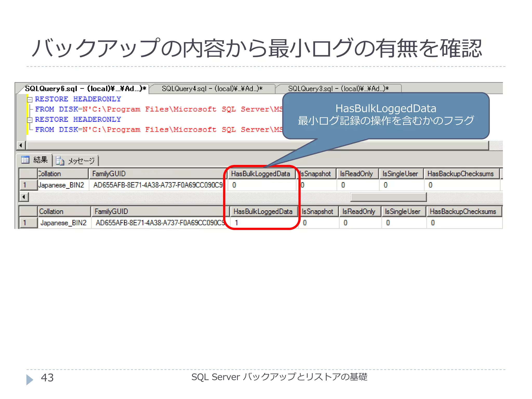Select the IsSingleUser header in first grid
532x399 pixels.
tap(401, 174)
